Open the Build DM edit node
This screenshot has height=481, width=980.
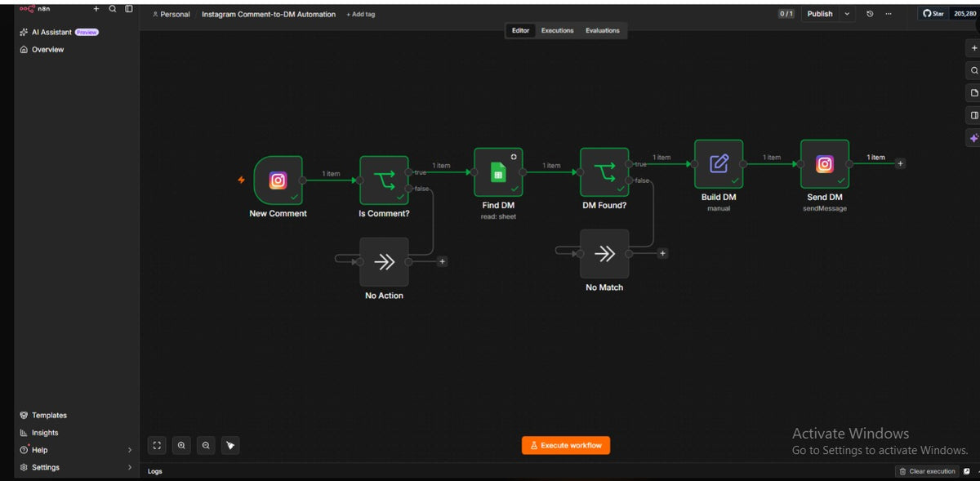tap(719, 164)
